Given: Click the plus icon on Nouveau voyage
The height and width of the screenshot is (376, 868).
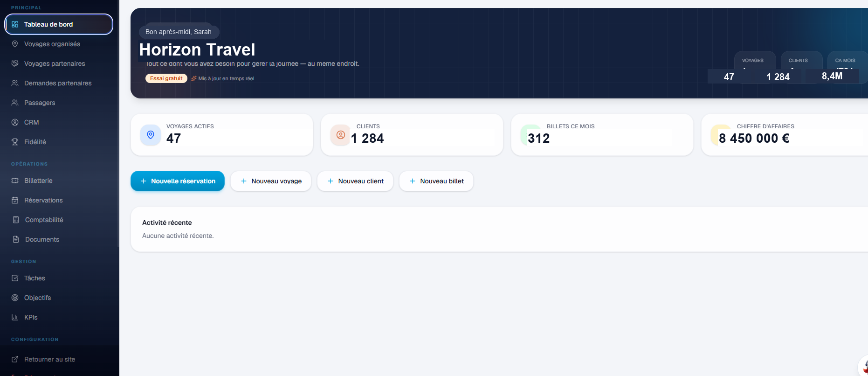Looking at the screenshot, I should [x=244, y=181].
